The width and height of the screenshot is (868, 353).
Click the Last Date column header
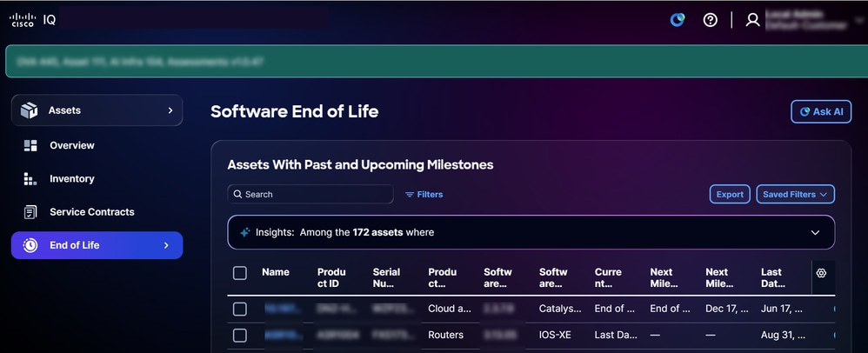773,277
